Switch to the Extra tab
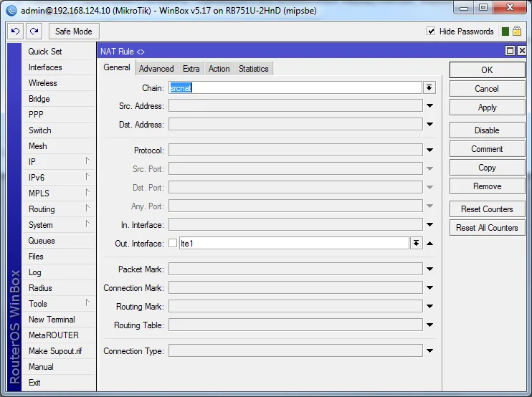Screen dimensions: 532x397 point(191,69)
